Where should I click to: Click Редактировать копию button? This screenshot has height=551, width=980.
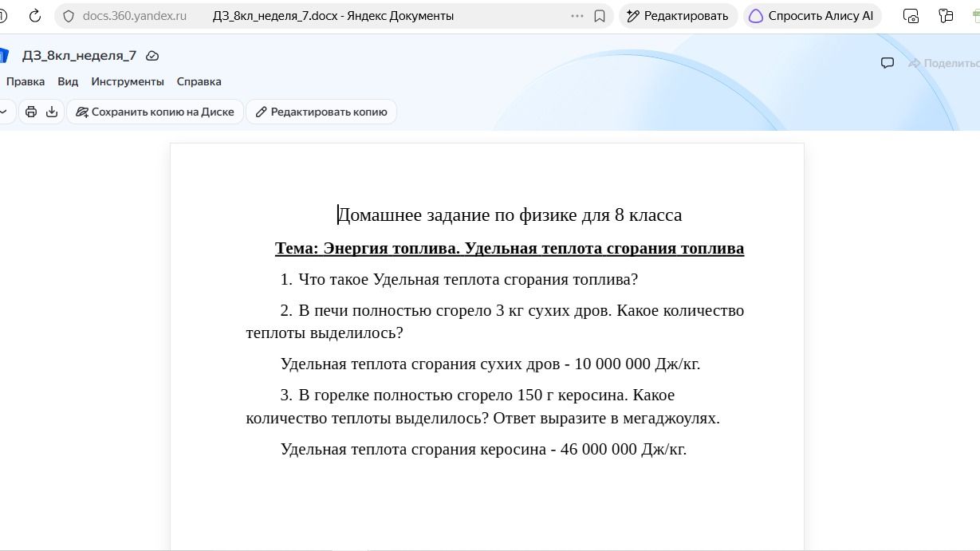(321, 112)
